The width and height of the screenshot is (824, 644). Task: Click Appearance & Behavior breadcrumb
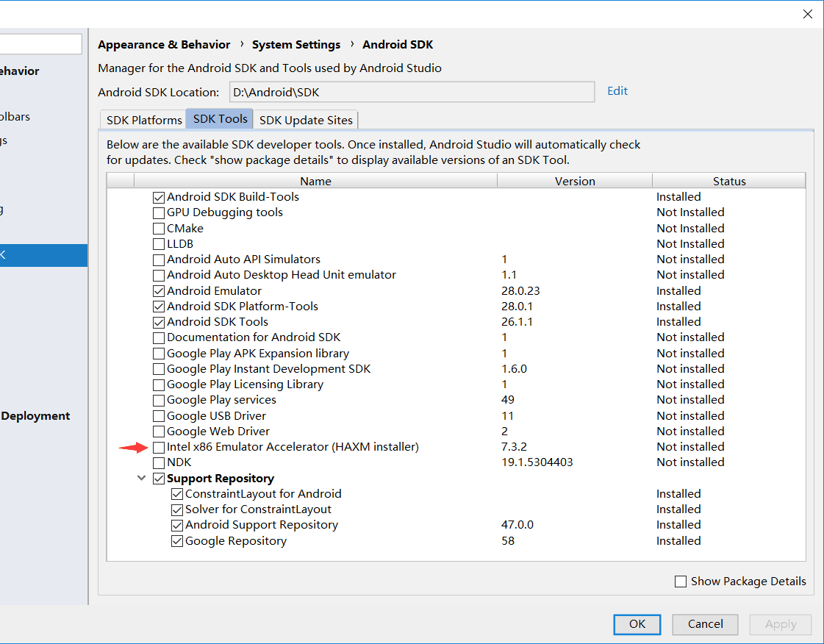click(164, 45)
